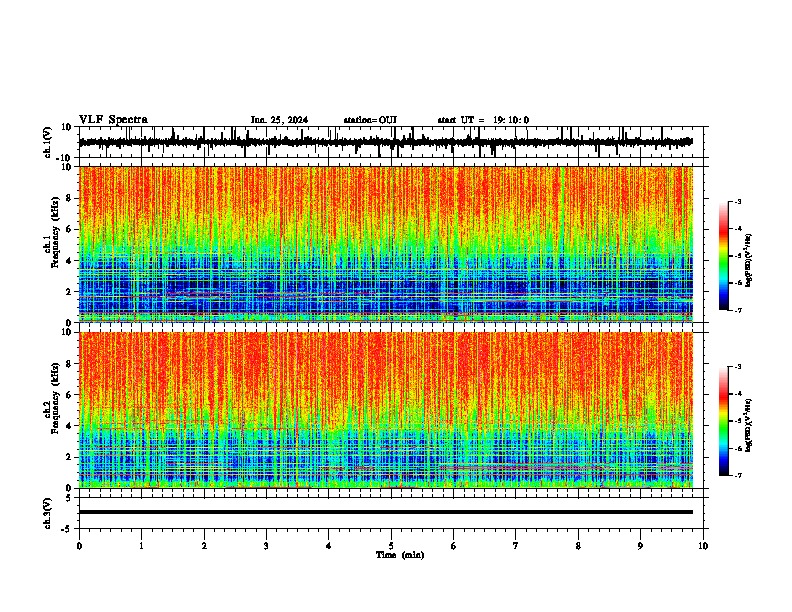This screenshot has width=792, height=612.
Task: Click the "station=OUI" header label
Action: 370,120
